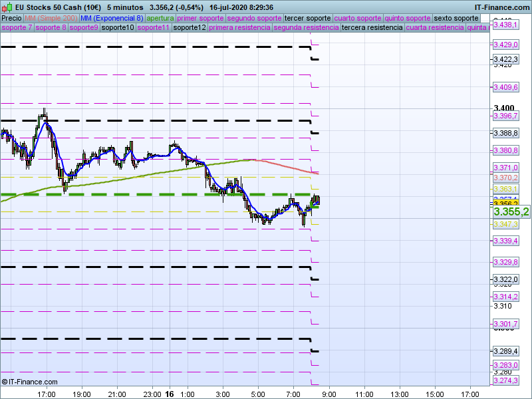Click the 9:00 mark on time axis
The width and height of the screenshot is (532, 399).
click(329, 394)
